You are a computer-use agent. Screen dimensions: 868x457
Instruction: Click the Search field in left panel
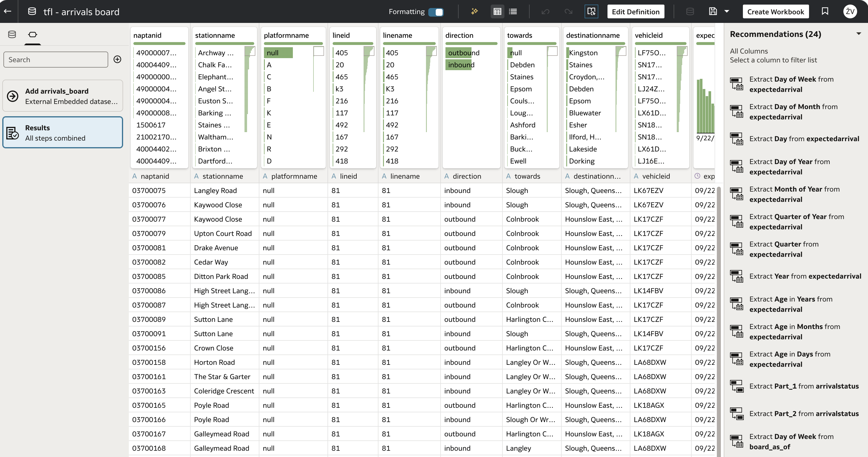pyautogui.click(x=56, y=59)
